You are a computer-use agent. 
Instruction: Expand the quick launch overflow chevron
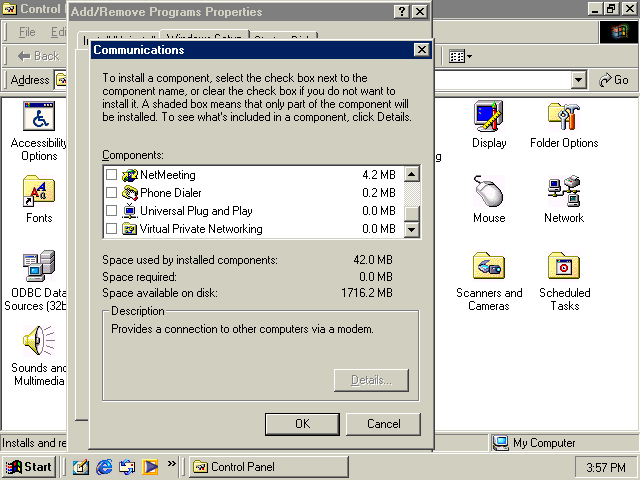(x=171, y=463)
